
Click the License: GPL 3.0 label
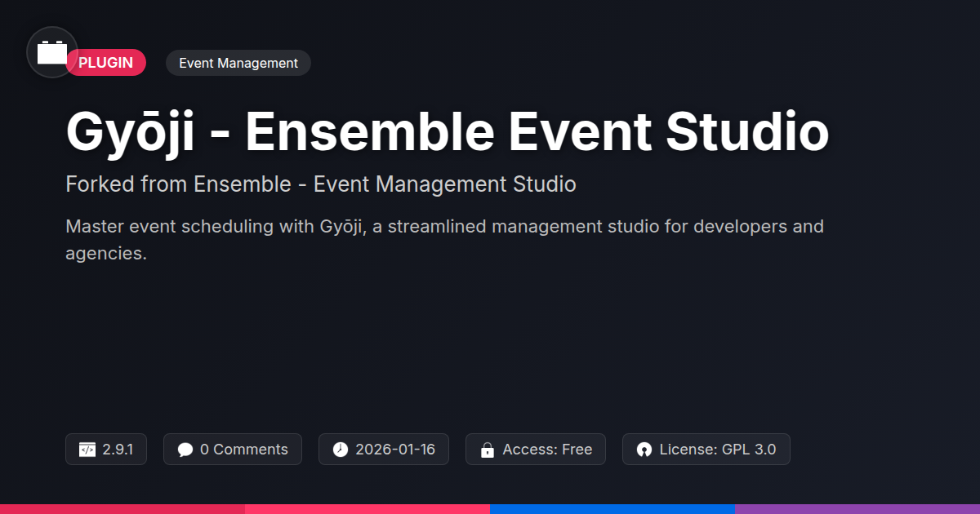click(718, 450)
